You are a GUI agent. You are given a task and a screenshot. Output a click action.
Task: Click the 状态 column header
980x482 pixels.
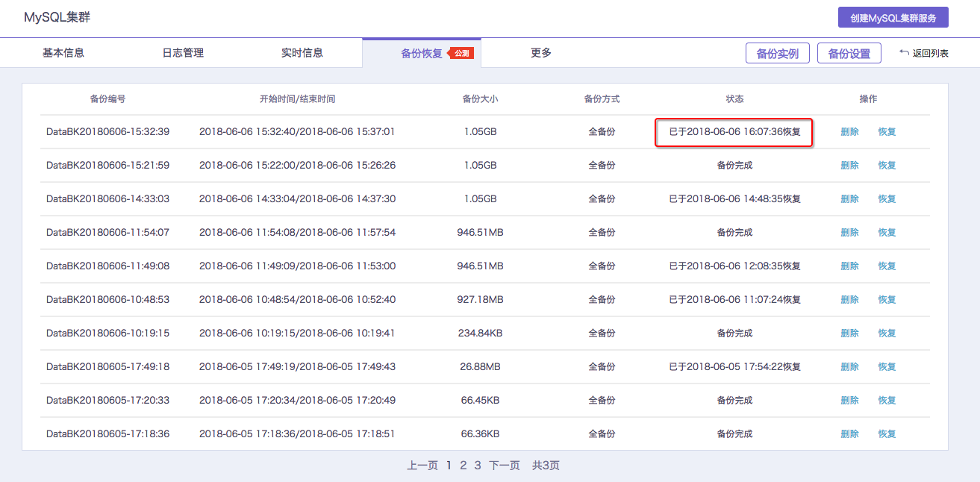click(x=735, y=98)
